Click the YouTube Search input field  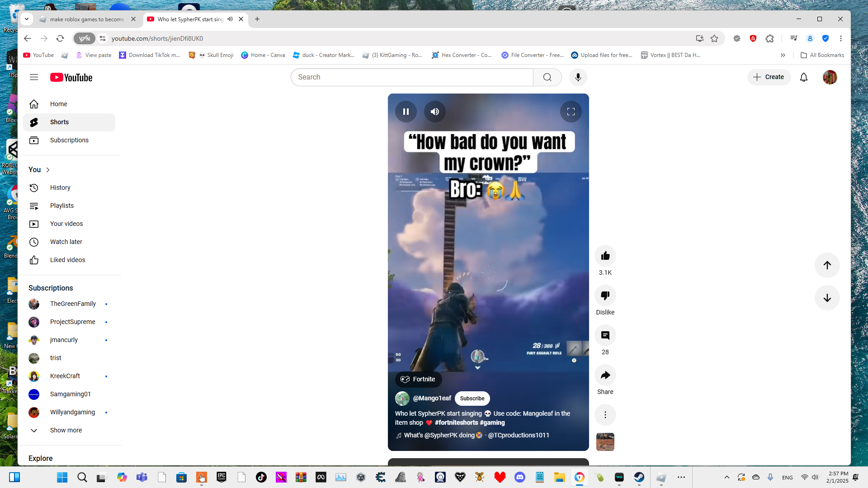tap(411, 77)
